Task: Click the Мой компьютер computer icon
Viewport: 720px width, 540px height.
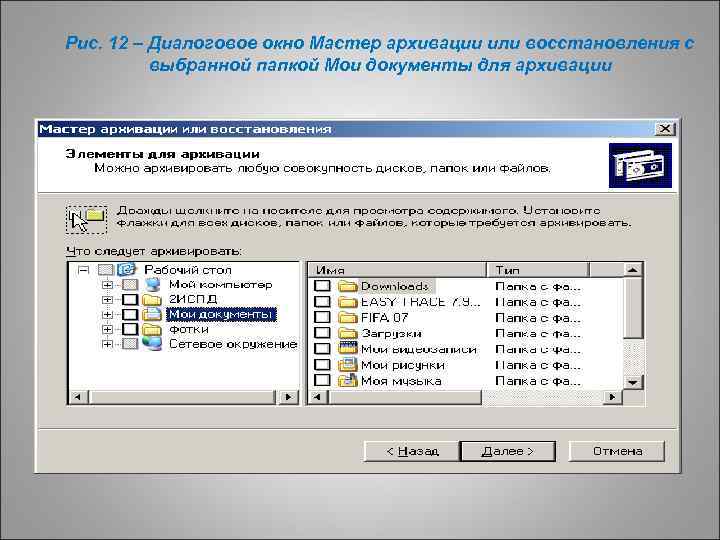Action: point(152,284)
